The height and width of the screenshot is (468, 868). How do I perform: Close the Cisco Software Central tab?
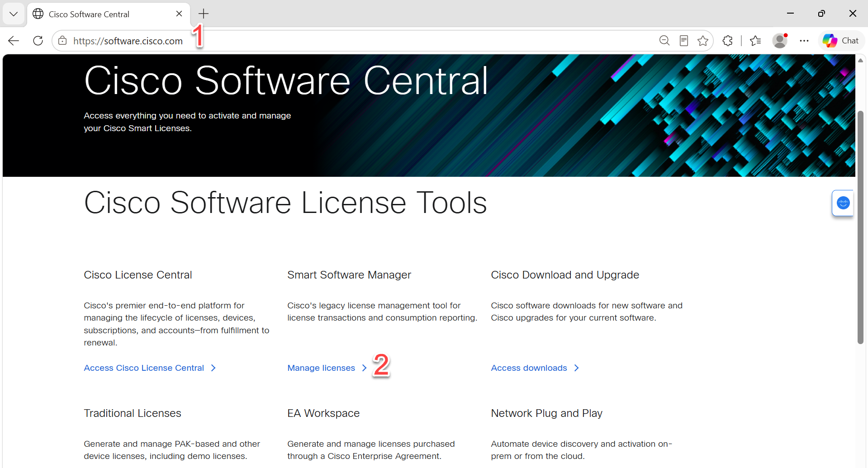pos(179,14)
